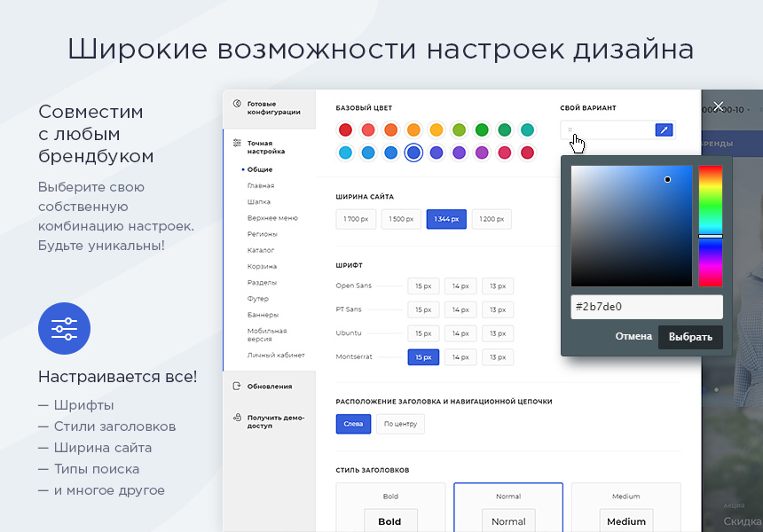The width and height of the screenshot is (763, 532).
Task: Click the "Точная настройка" sliders icon
Action: 238,141
